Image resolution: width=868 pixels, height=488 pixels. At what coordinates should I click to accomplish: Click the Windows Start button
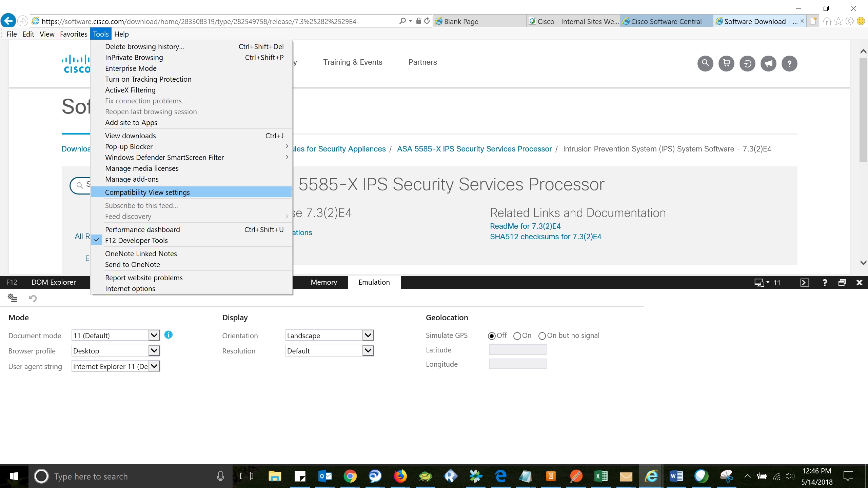coord(14,476)
